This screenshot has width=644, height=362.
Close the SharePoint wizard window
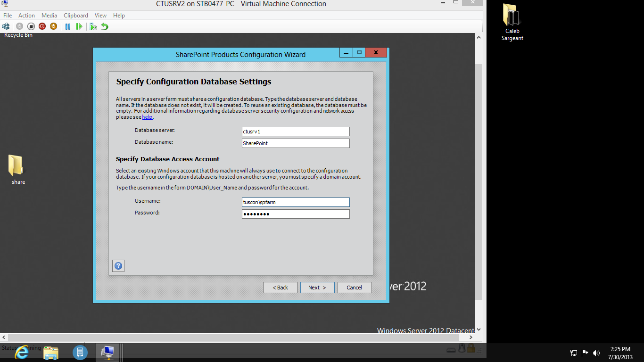[x=376, y=53]
